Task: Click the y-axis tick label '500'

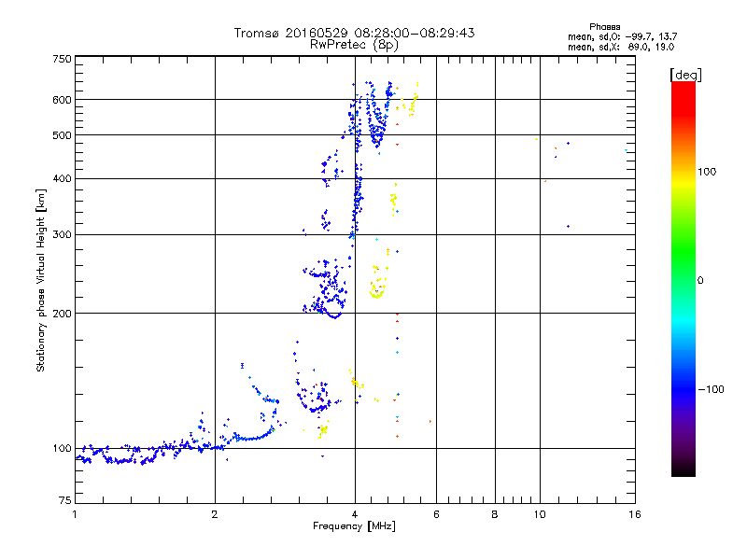Action: (62, 135)
